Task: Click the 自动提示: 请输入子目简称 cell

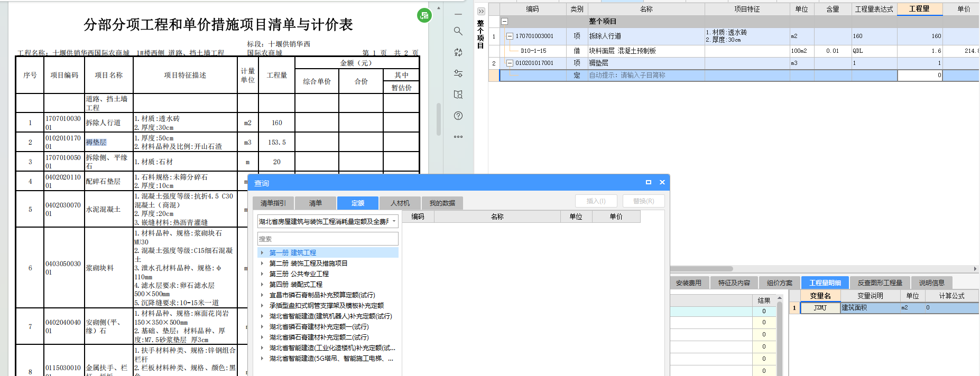Action: pos(646,76)
